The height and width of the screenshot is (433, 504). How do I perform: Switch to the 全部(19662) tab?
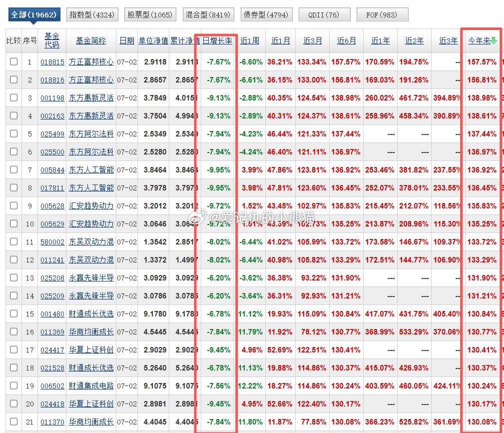pos(34,15)
